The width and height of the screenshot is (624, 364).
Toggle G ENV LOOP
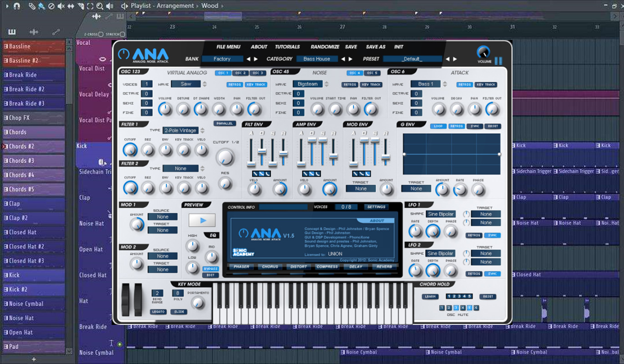pos(438,126)
